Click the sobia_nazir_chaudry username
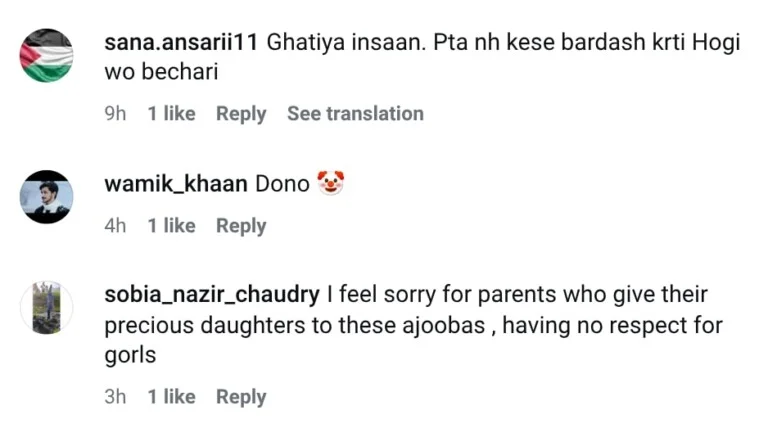Image resolution: width=768 pixels, height=428 pixels. (x=211, y=295)
